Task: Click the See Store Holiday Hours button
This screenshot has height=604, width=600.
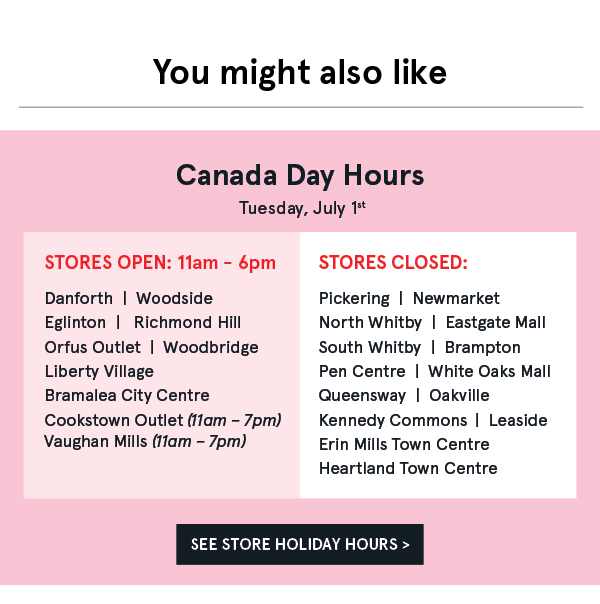Action: pos(300,544)
